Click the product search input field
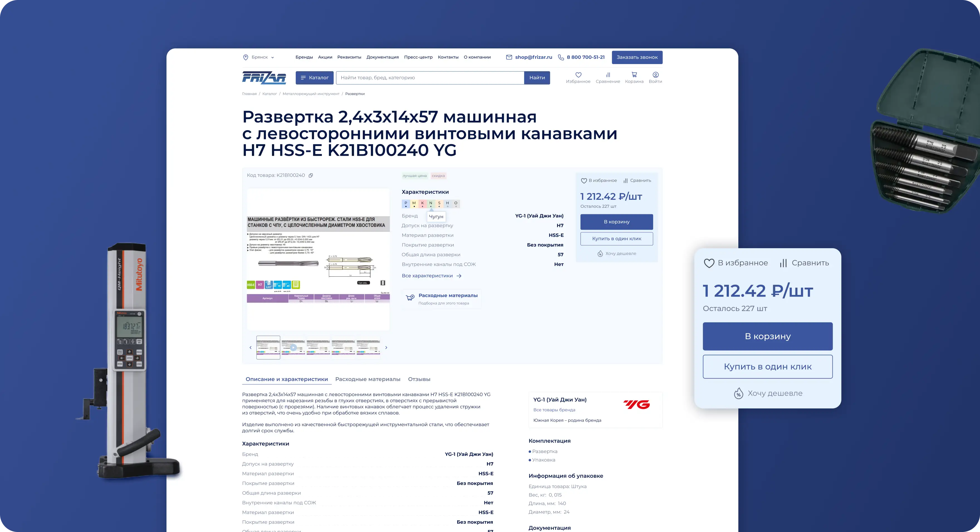980x532 pixels. point(430,78)
